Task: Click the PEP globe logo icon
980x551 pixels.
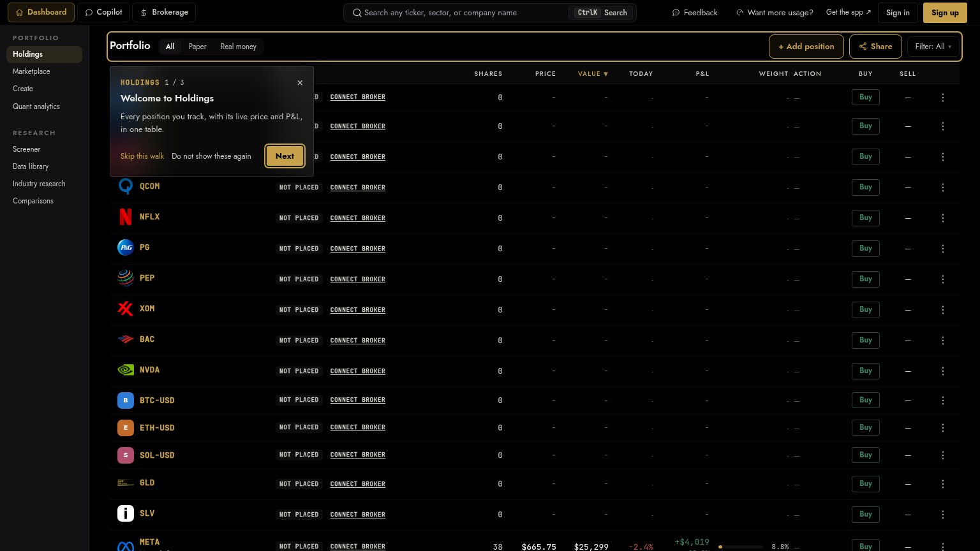Action: [x=126, y=278]
